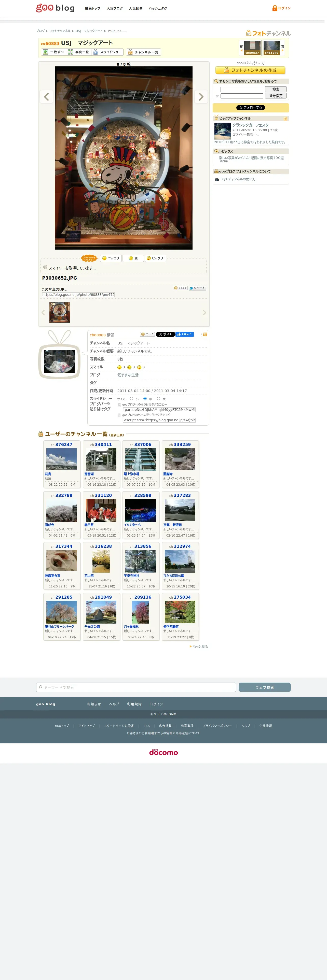
Task: Click フォトチャンネルの作成 button
Action: (251, 70)
